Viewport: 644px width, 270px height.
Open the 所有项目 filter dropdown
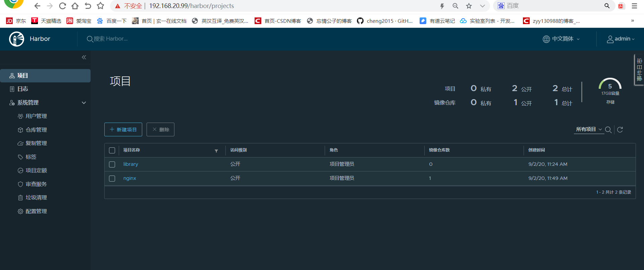589,129
